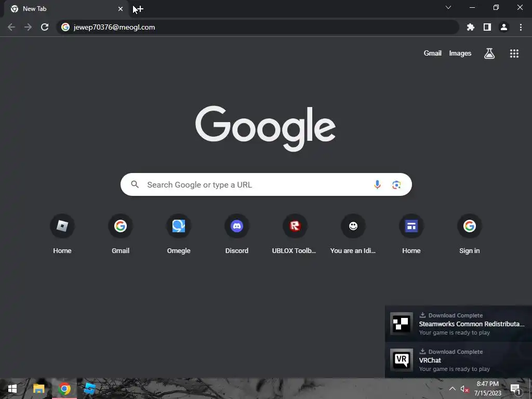Open the Chrome profile avatar menu
532x399 pixels.
point(504,27)
